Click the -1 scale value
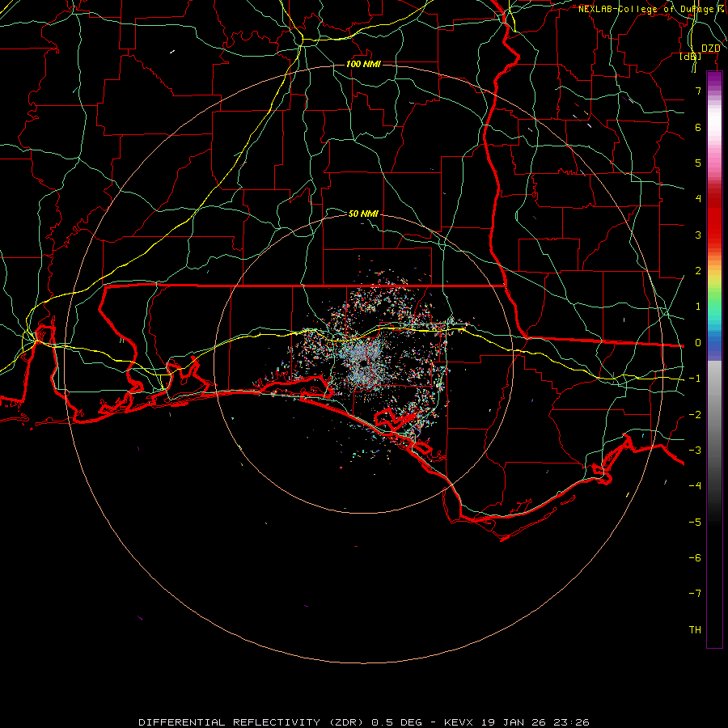This screenshot has height=728, width=728. coord(695,379)
